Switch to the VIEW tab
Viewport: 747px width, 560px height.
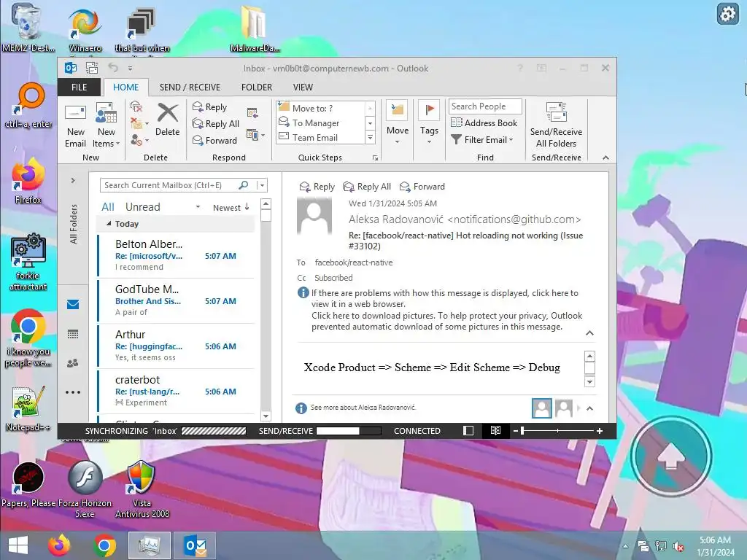(x=303, y=87)
